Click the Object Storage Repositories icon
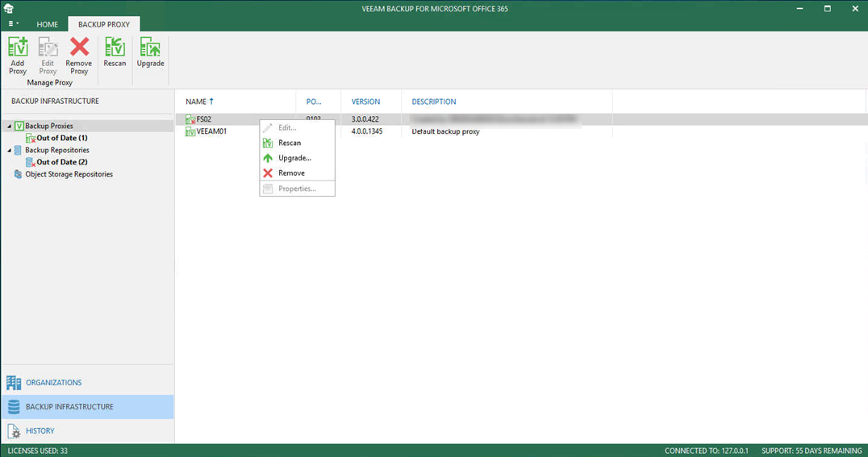The height and width of the screenshot is (457, 868). point(19,174)
